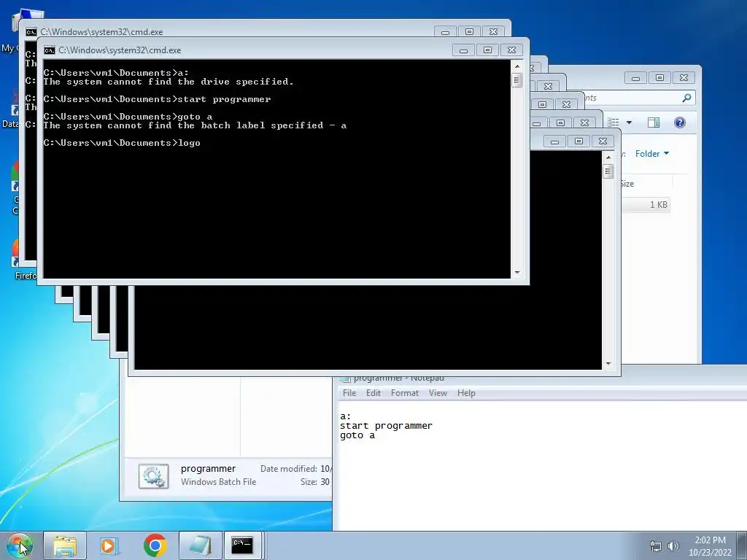Screen dimensions: 747x560
Task: Click the programmer batch file icon in details pane
Action: coord(153,475)
